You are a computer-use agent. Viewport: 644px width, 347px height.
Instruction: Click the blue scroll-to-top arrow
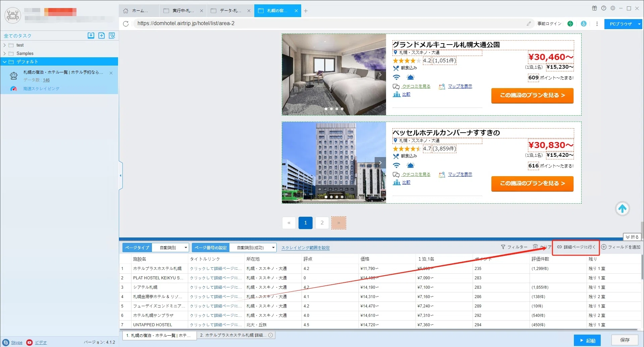(x=623, y=209)
